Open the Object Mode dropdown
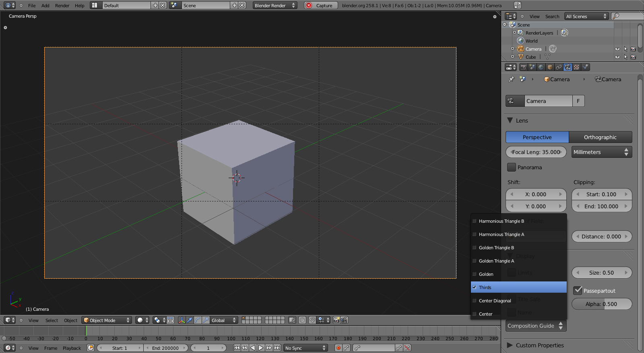 (107, 320)
